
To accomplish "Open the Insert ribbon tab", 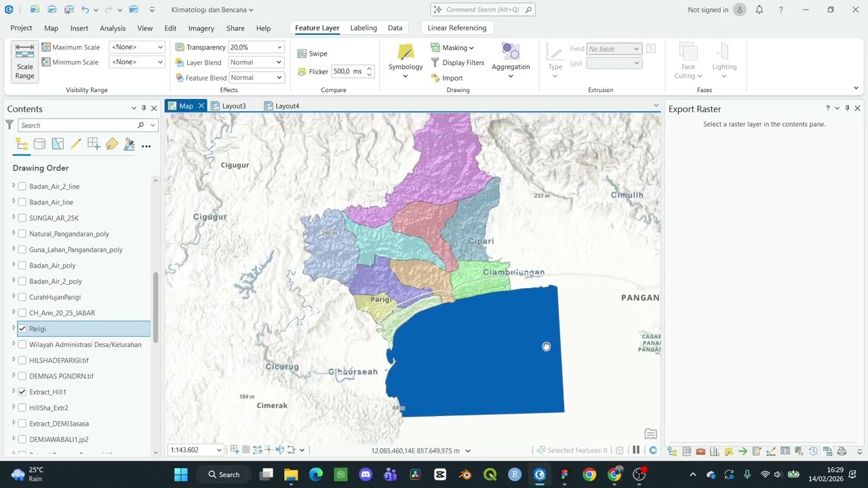I will [79, 28].
